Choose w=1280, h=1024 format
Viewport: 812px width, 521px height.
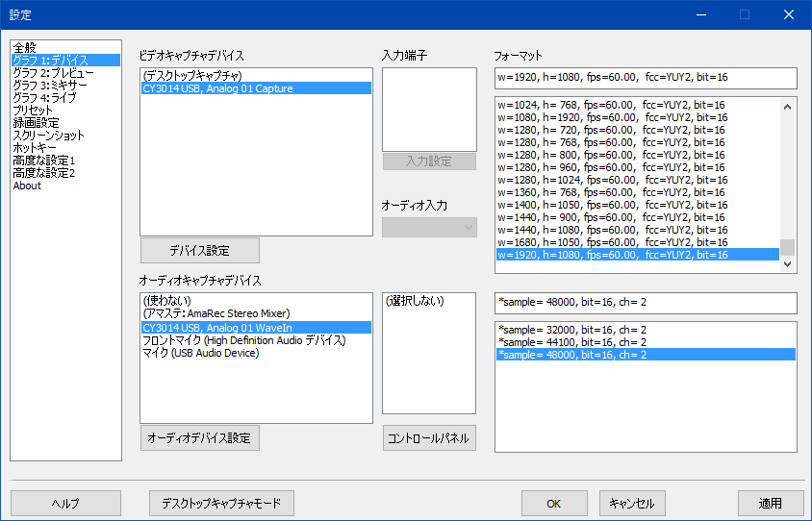click(x=638, y=180)
